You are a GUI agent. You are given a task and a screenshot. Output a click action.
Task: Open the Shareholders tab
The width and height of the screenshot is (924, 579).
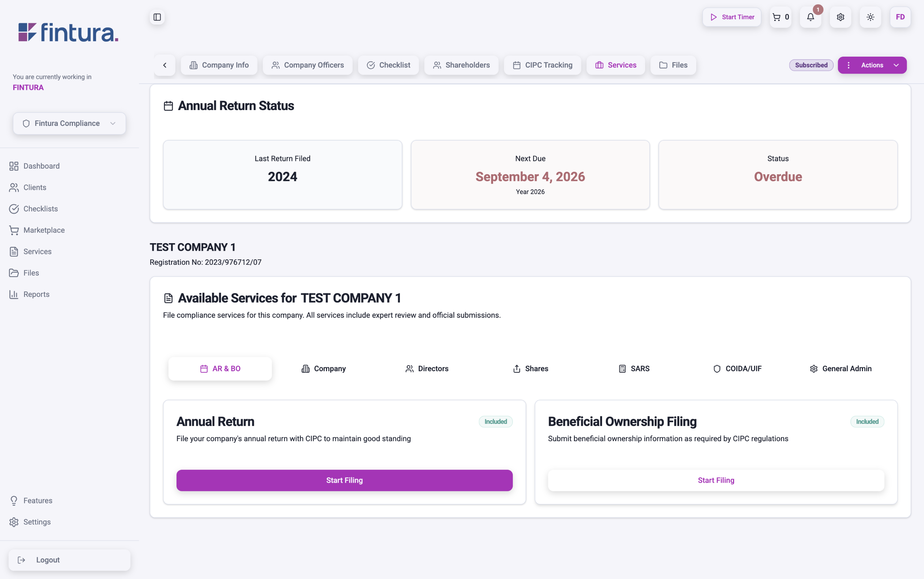(461, 65)
